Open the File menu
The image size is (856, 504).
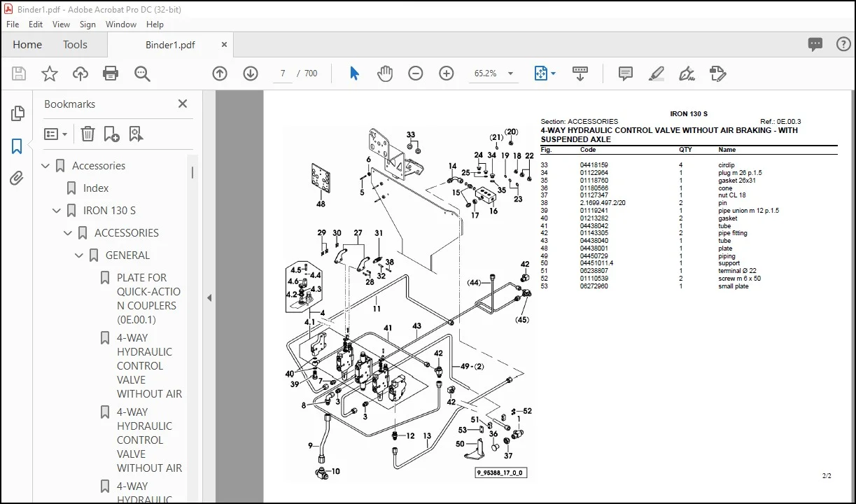(13, 24)
